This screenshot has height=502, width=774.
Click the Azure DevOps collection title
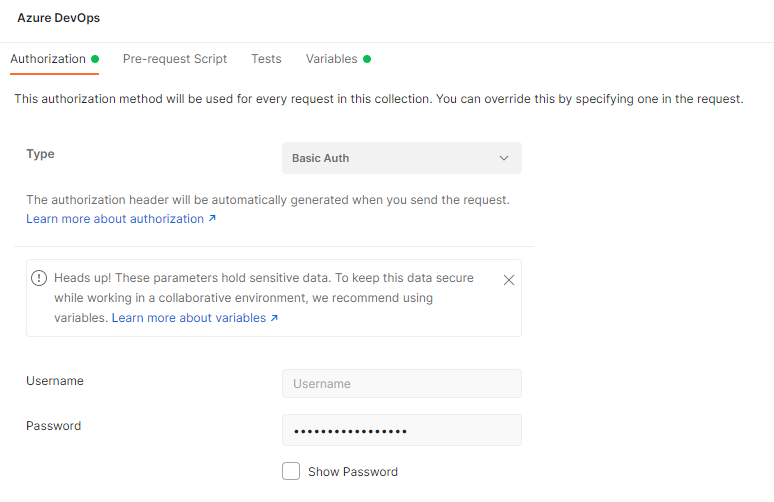[59, 18]
